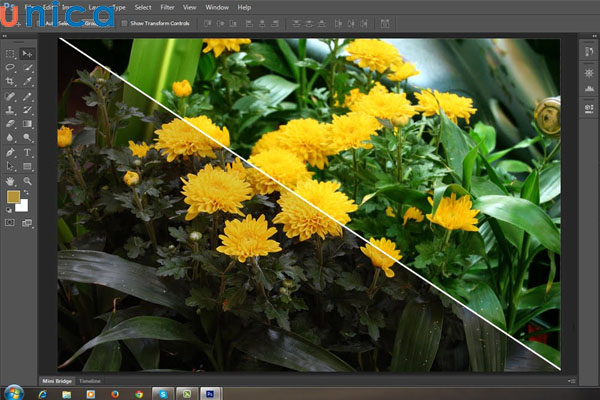This screenshot has height=400, width=600.
Task: Open the Window menu
Action: [216, 7]
